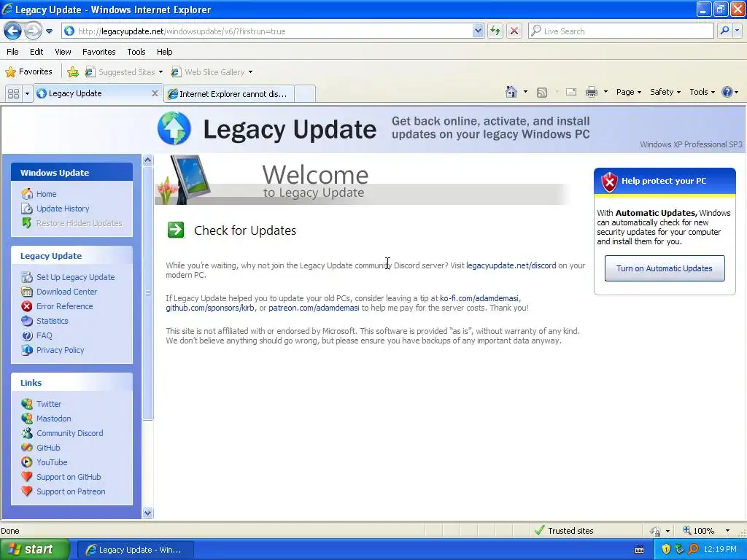Screen dimensions: 747x560
Task: Click the sidebar scroll down arrow
Action: tap(147, 513)
